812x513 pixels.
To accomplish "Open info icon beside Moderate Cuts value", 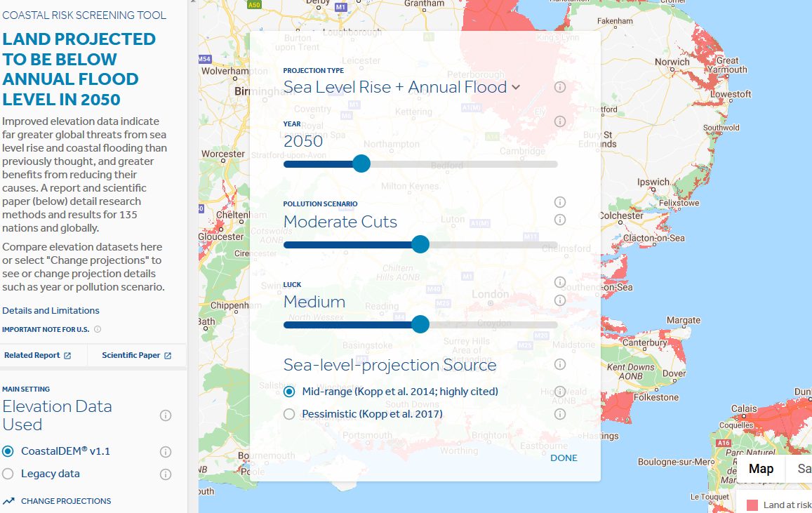I will pyautogui.click(x=560, y=220).
